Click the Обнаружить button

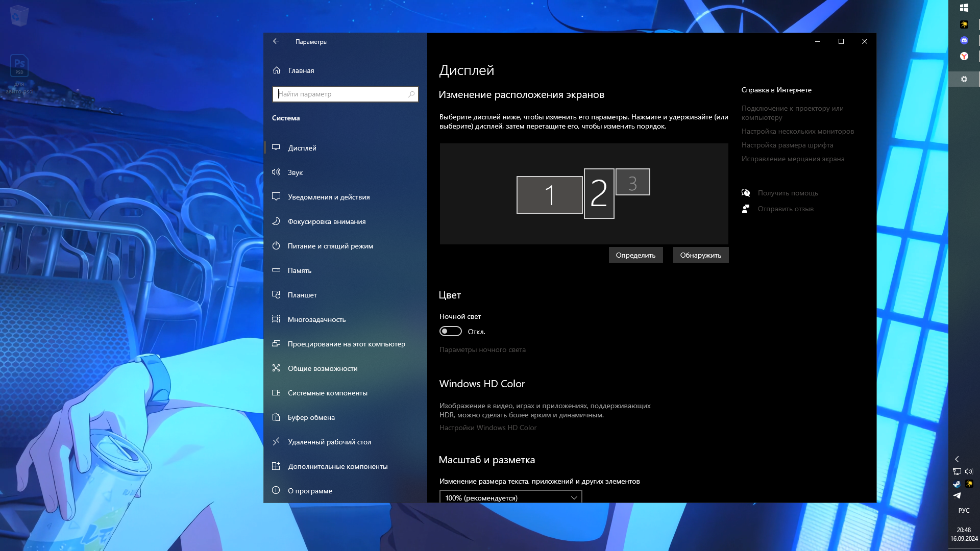700,255
